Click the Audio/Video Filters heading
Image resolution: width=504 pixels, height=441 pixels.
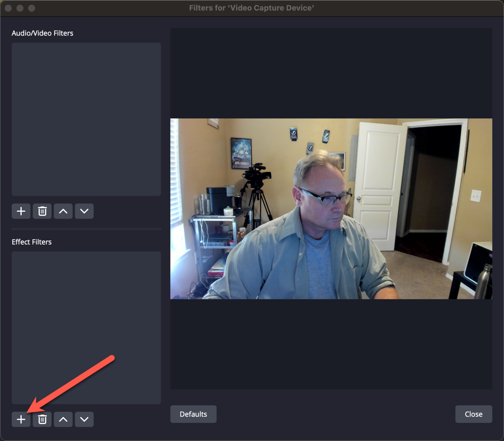pos(42,33)
